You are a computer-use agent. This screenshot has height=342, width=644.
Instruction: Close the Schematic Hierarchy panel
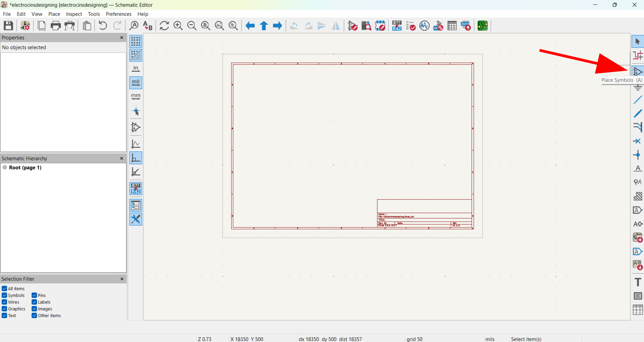click(122, 158)
